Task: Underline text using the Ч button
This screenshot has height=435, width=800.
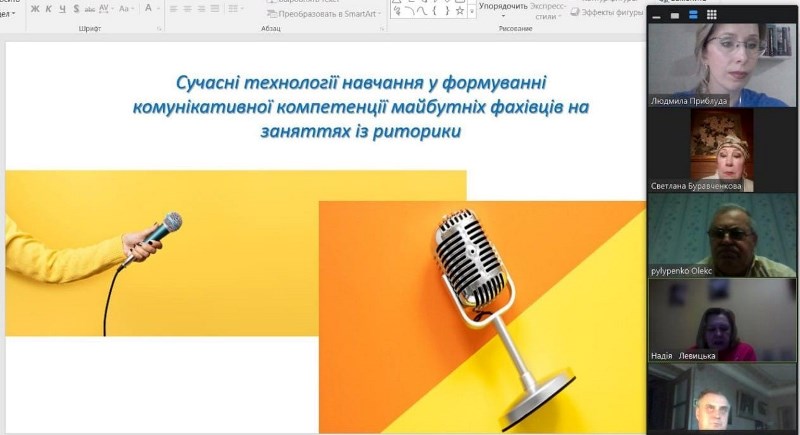Action: pyautogui.click(x=62, y=9)
